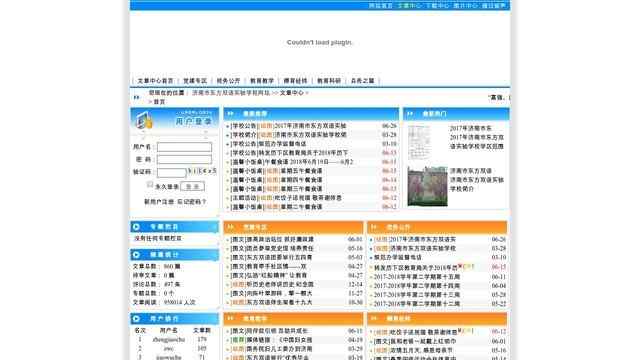This screenshot has height=360, width=640.
Task: Focus the 用户名 username input field
Action: 184,147
